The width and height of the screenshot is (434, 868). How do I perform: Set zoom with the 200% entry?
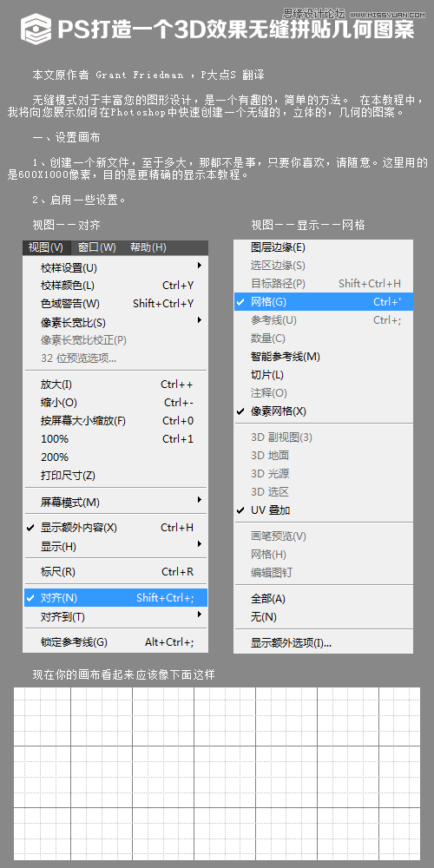pyautogui.click(x=115, y=457)
